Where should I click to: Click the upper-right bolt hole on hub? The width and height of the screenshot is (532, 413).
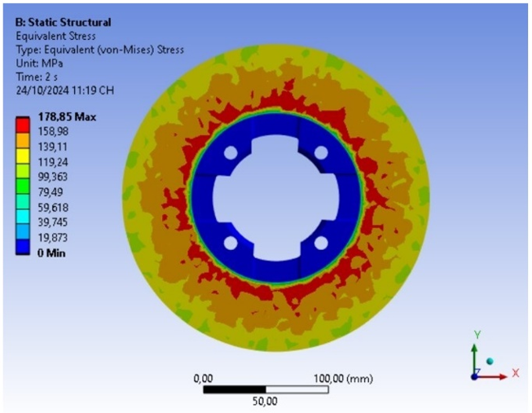[321, 152]
